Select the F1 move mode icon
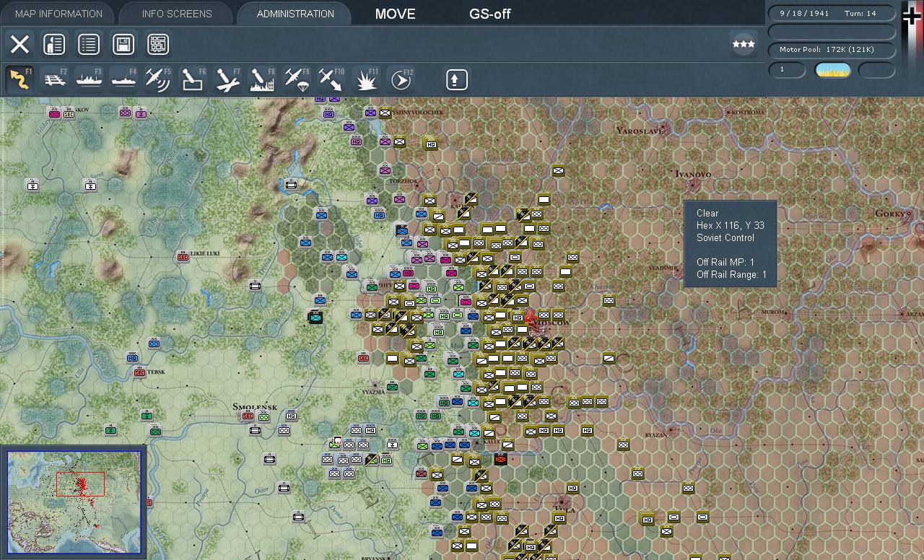924x560 pixels. point(19,79)
